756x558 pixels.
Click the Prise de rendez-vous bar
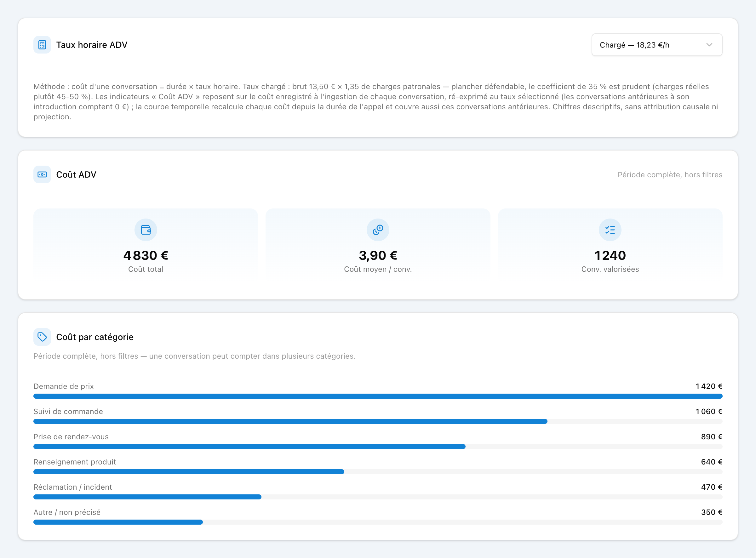(378, 447)
